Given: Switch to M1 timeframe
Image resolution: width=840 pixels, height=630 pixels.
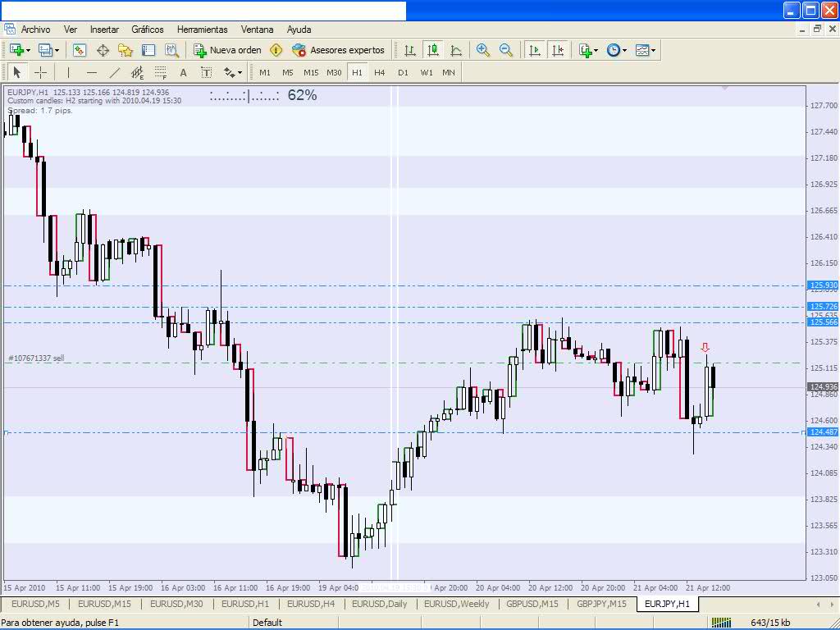Looking at the screenshot, I should tap(265, 72).
